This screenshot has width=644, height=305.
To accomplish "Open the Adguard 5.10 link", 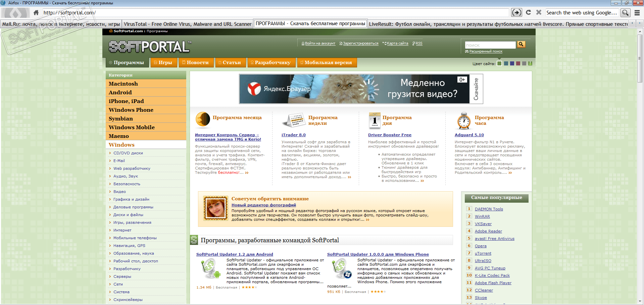I will point(469,135).
